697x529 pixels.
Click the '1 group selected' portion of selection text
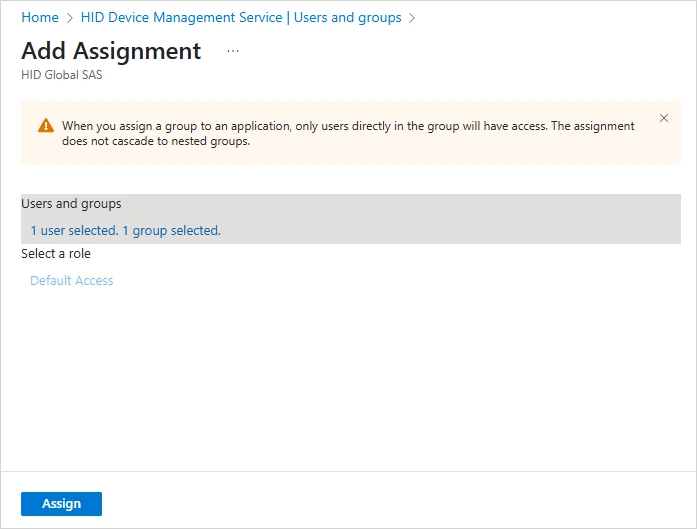coord(171,231)
